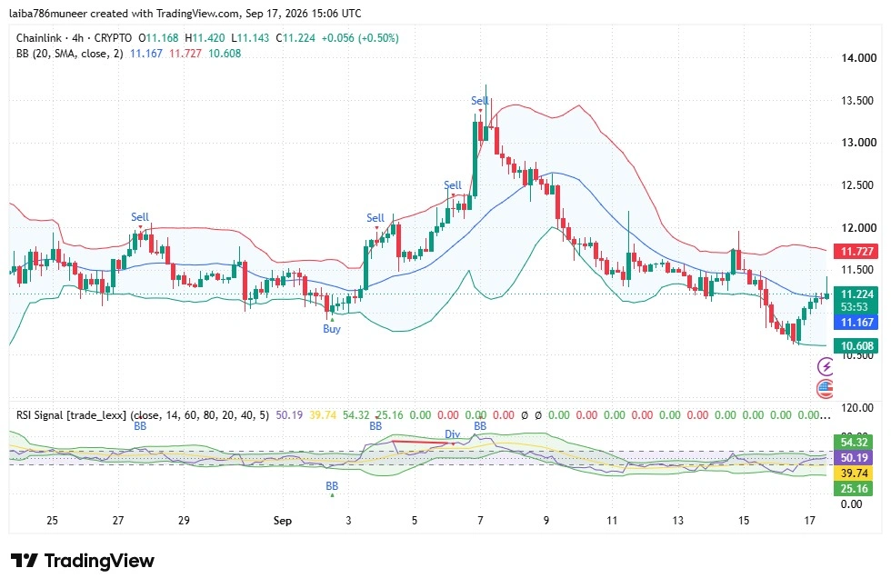891x588 pixels.
Task: Click the Sep month label on time axis
Action: (x=283, y=521)
